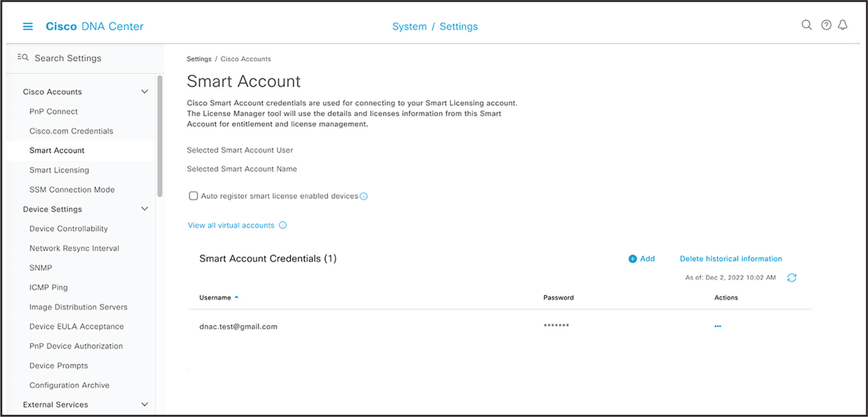Open ICMP Ping settings

48,287
